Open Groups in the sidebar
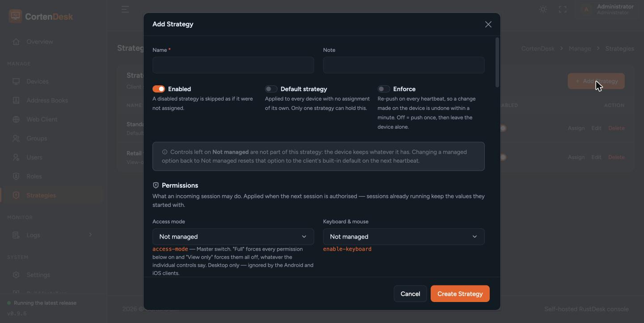The image size is (644, 323). [x=52, y=138]
